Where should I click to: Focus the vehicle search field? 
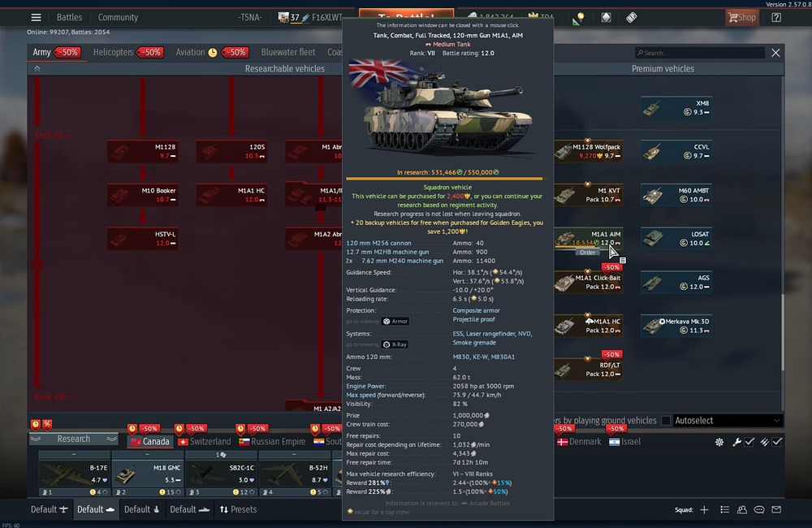[700, 53]
